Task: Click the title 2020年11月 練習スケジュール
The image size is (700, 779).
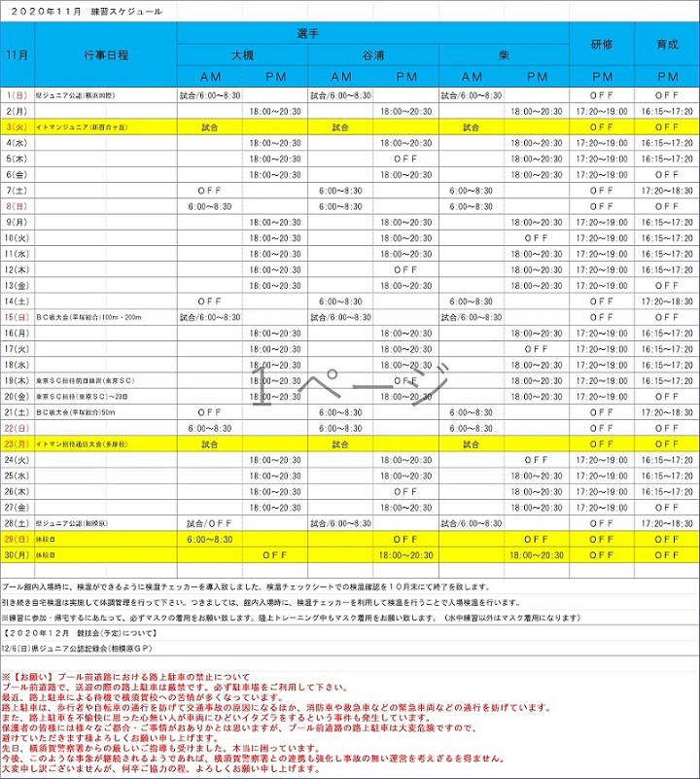Action: [87, 12]
